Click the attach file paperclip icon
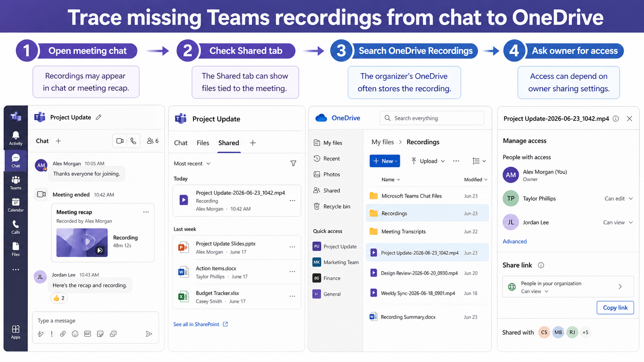644x362 pixels. tap(63, 334)
